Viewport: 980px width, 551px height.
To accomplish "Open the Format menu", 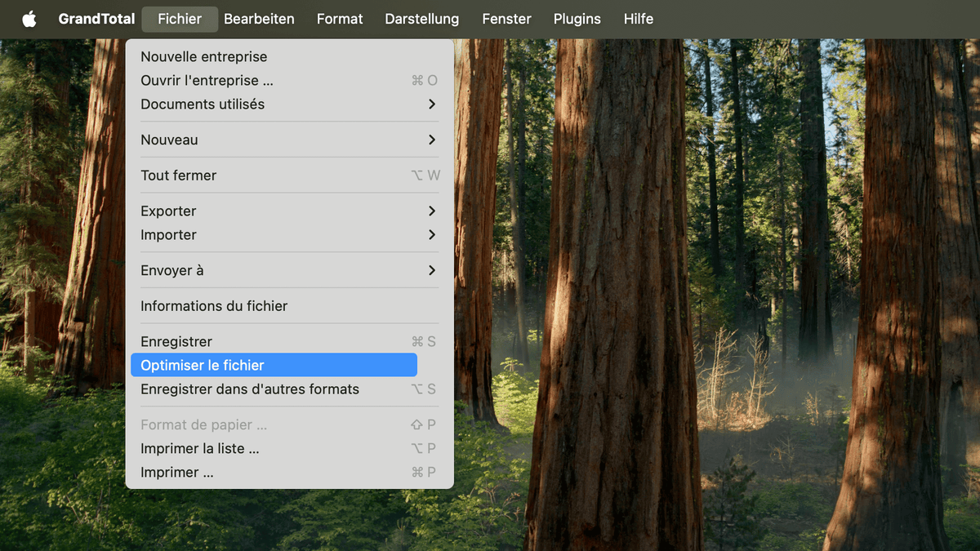I will coord(340,18).
